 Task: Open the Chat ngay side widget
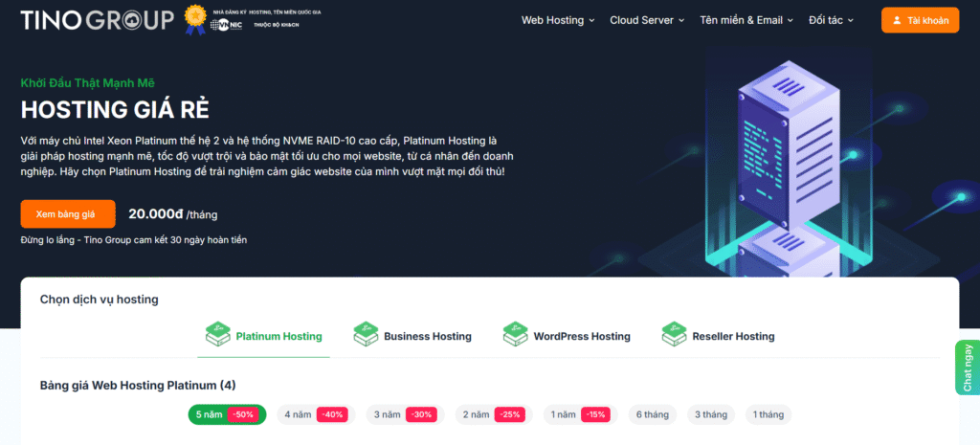(x=967, y=367)
